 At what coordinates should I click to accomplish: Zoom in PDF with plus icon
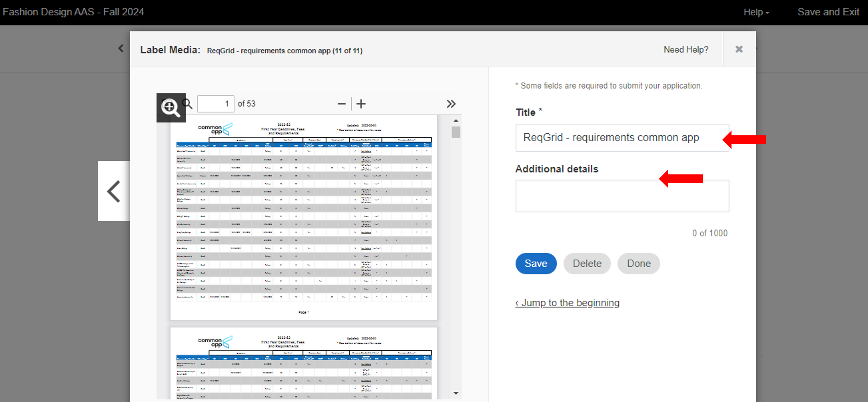(361, 104)
